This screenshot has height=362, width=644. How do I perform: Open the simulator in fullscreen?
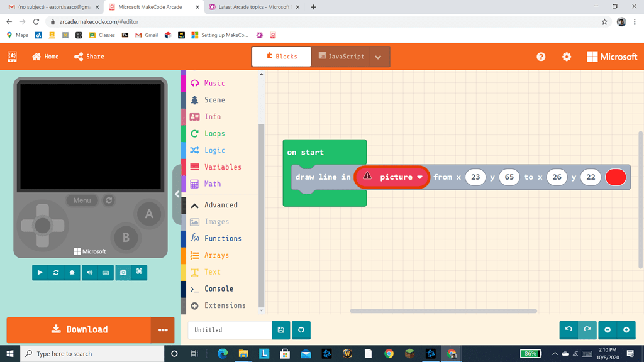coord(139,272)
